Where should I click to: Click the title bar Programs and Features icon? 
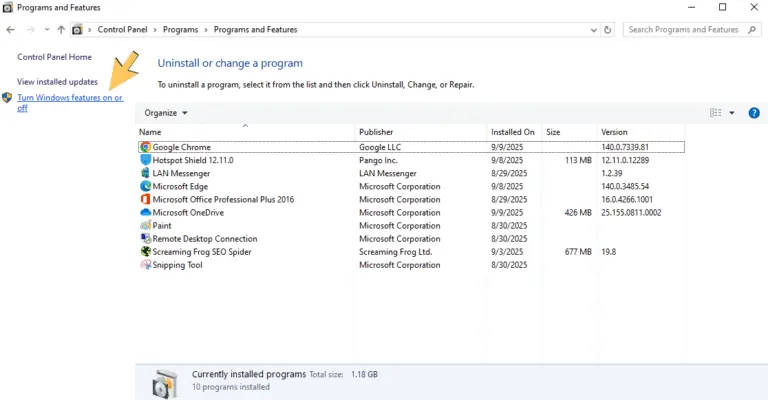point(8,7)
